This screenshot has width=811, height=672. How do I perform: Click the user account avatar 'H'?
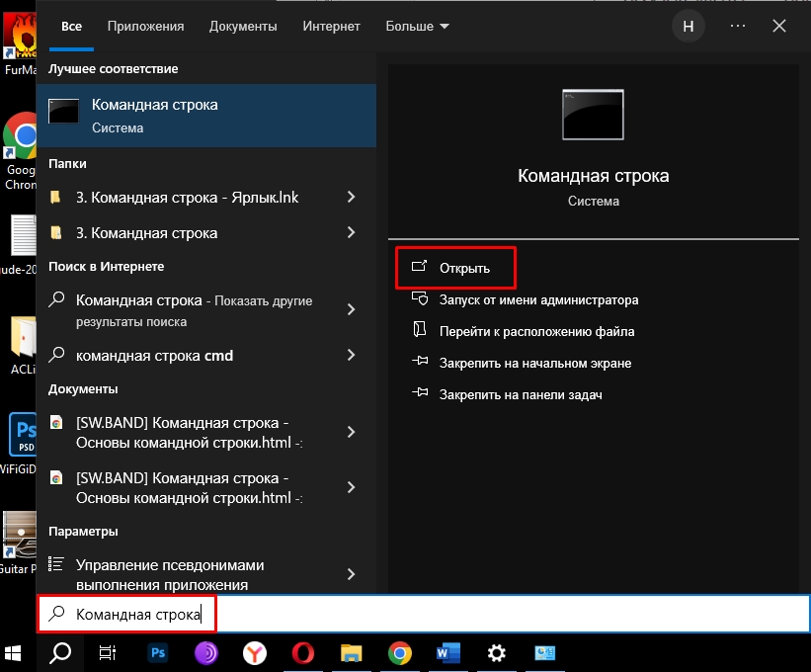point(689,27)
